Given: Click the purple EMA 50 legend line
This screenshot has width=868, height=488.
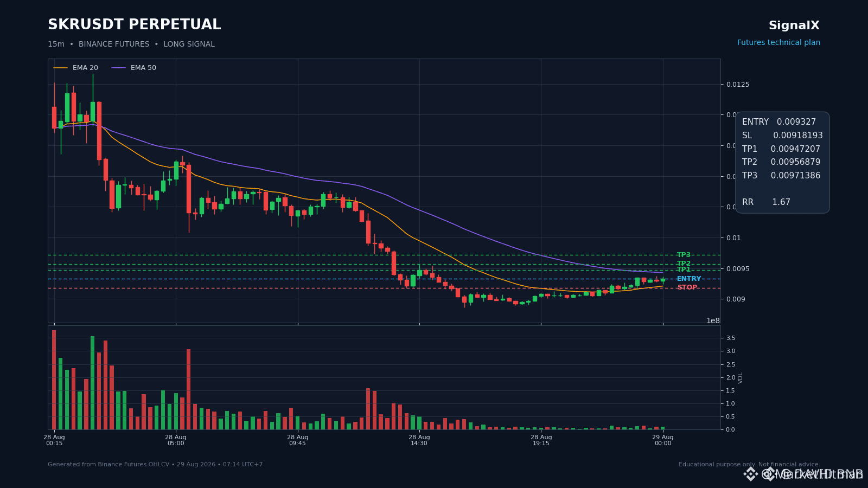Looking at the screenshot, I should 119,68.
